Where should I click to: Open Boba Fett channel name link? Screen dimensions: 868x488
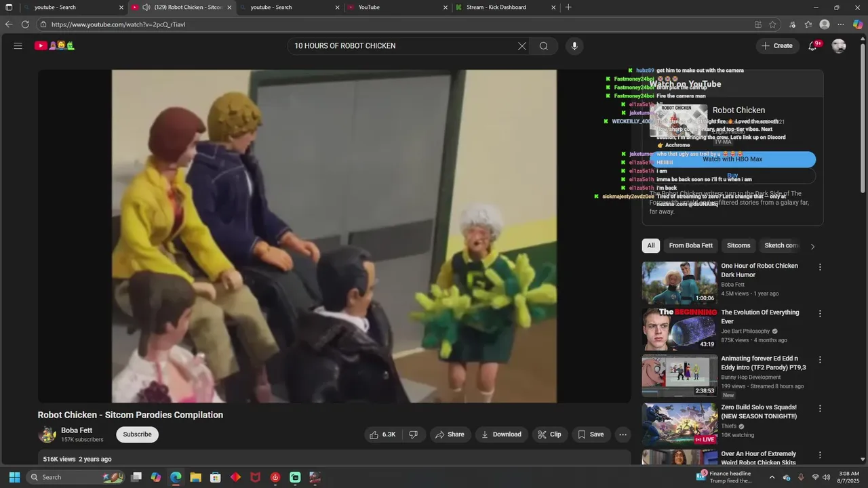(77, 430)
